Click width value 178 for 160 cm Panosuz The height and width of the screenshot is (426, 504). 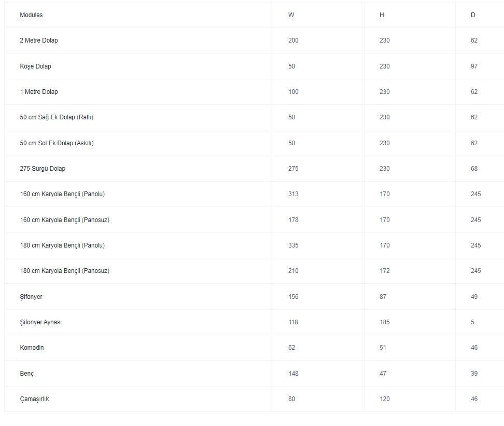[x=293, y=220]
